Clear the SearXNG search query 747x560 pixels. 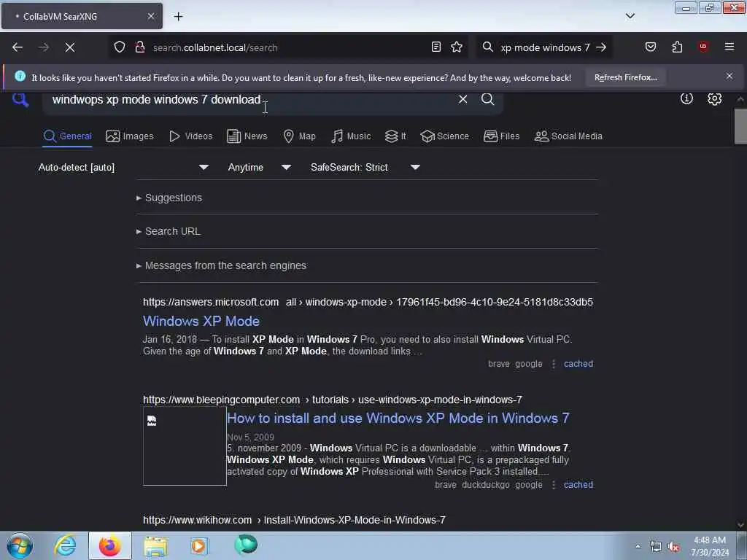(x=462, y=99)
